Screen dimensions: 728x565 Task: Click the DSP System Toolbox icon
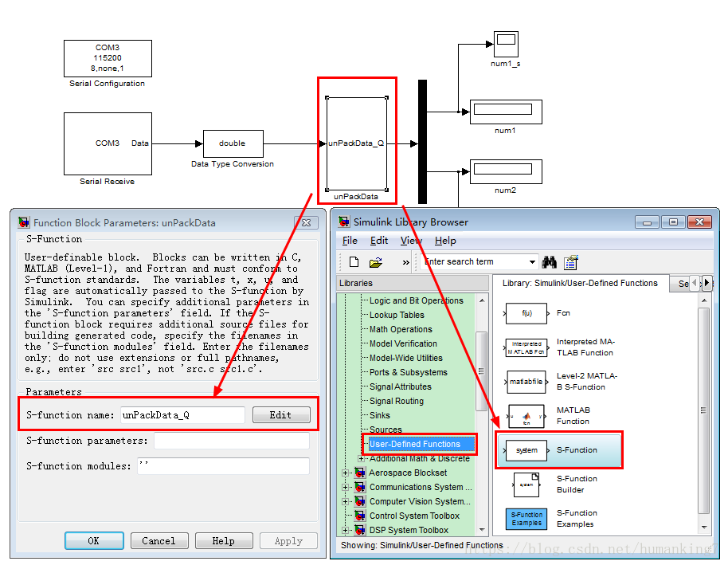click(360, 530)
